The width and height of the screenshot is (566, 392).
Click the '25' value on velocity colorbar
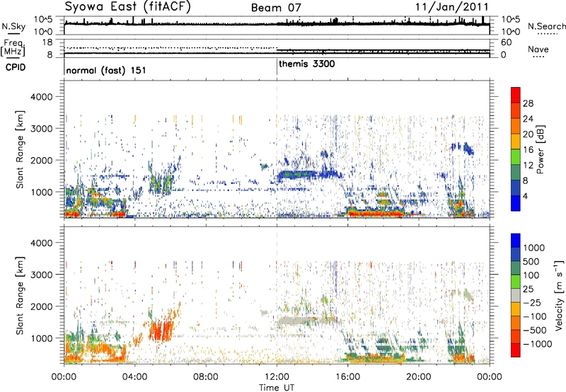tap(528, 289)
